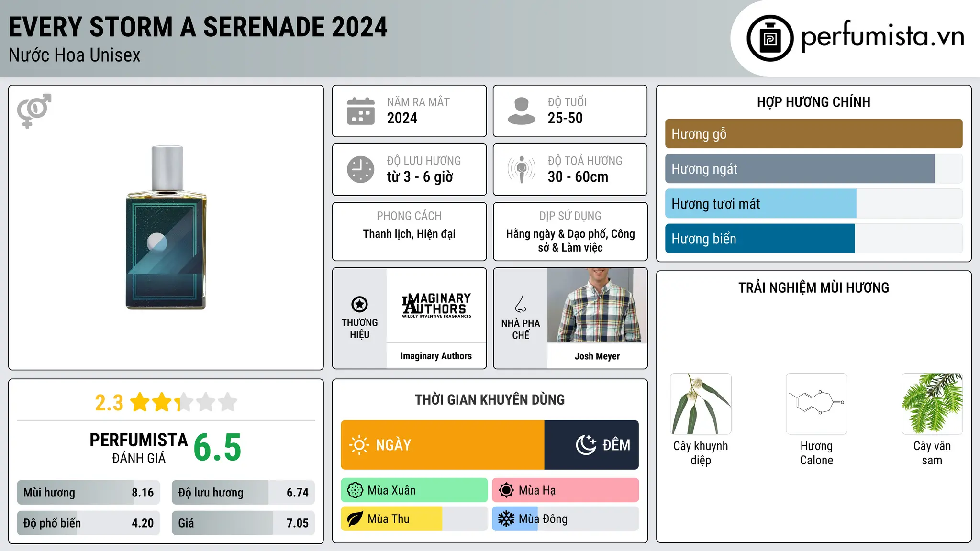Viewport: 980px width, 551px height.
Task: Select the Cây khuynh diệp note image
Action: pyautogui.click(x=701, y=404)
